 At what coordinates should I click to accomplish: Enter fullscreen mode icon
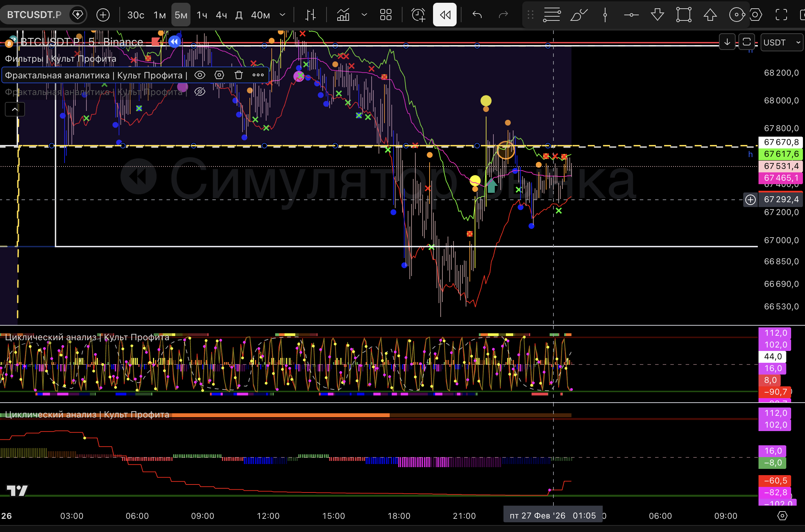(x=781, y=15)
